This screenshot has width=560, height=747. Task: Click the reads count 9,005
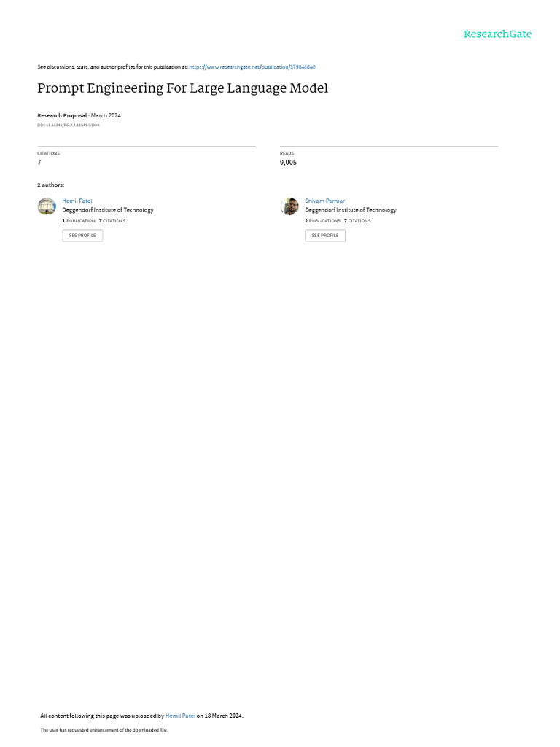(288, 163)
